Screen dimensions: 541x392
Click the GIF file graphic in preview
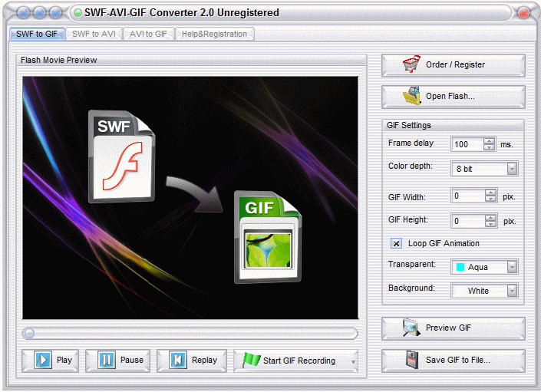click(268, 237)
